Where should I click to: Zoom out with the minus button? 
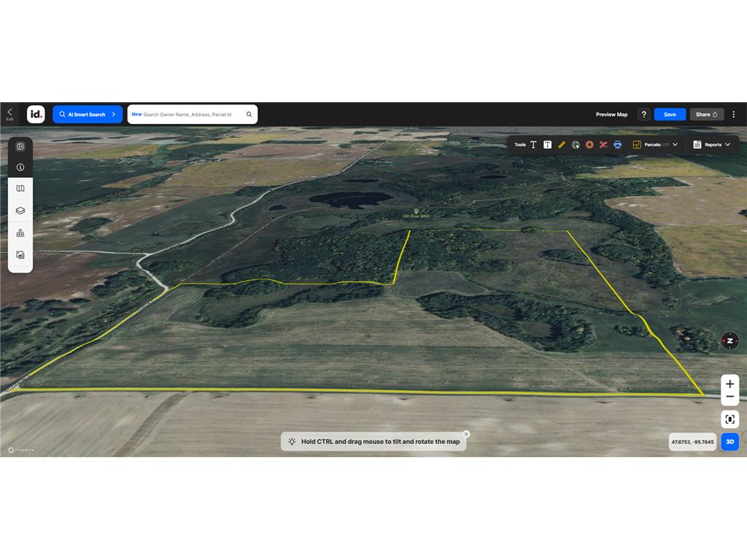point(729,397)
